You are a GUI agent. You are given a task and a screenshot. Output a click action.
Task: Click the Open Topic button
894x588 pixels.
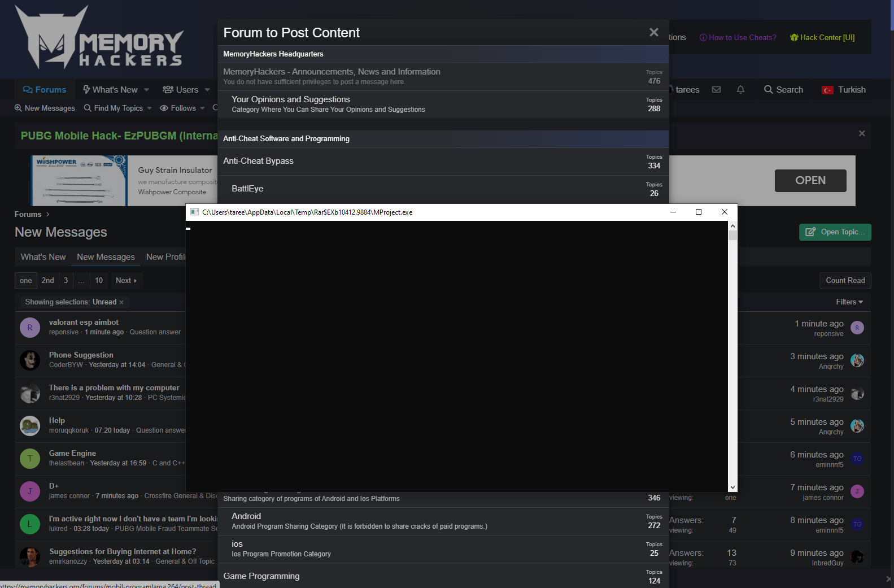(835, 232)
